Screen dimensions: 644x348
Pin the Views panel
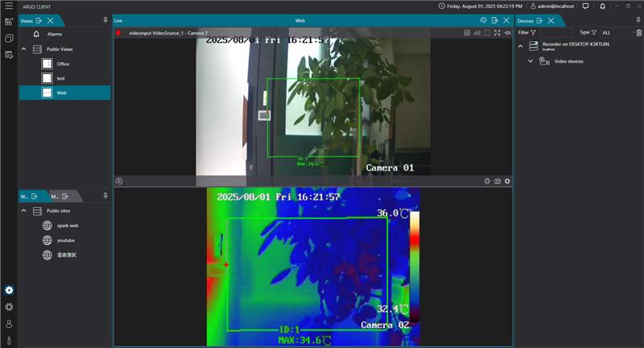pyautogui.click(x=105, y=19)
